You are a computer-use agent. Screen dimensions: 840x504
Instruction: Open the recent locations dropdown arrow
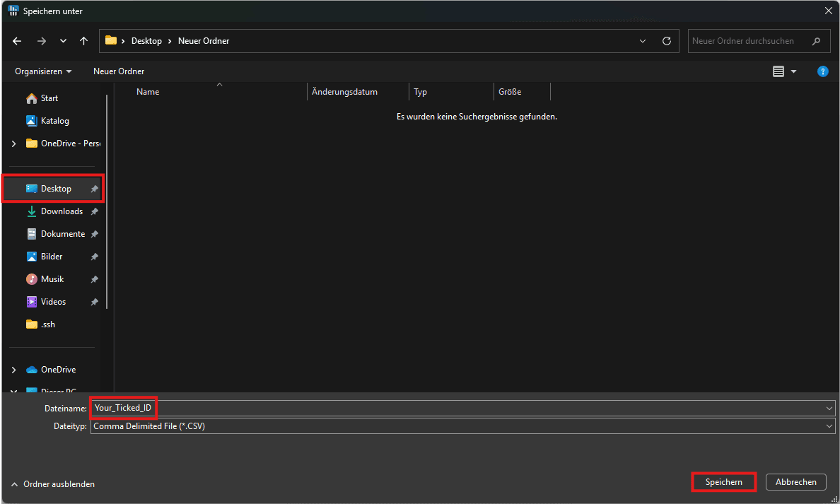[64, 41]
